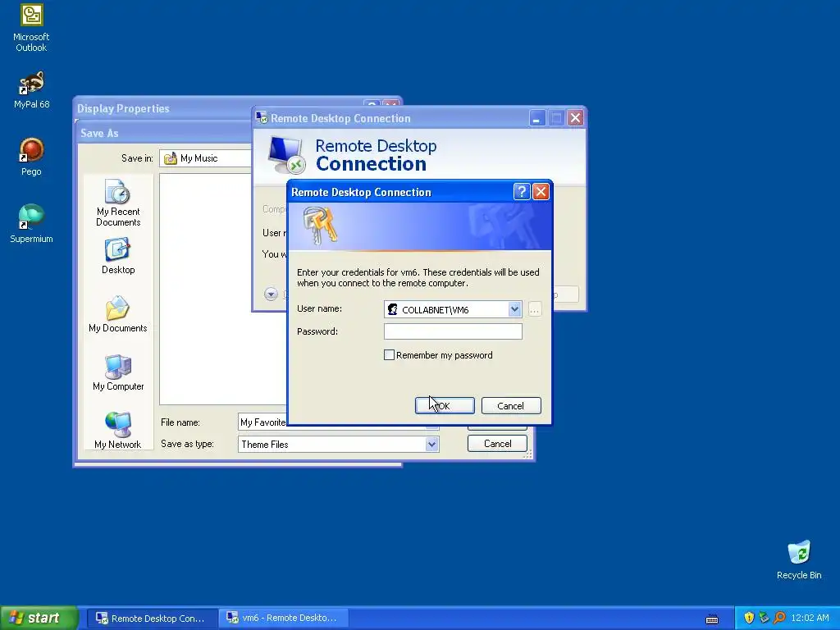The image size is (840, 630).
Task: Open the Start menu
Action: (x=39, y=618)
